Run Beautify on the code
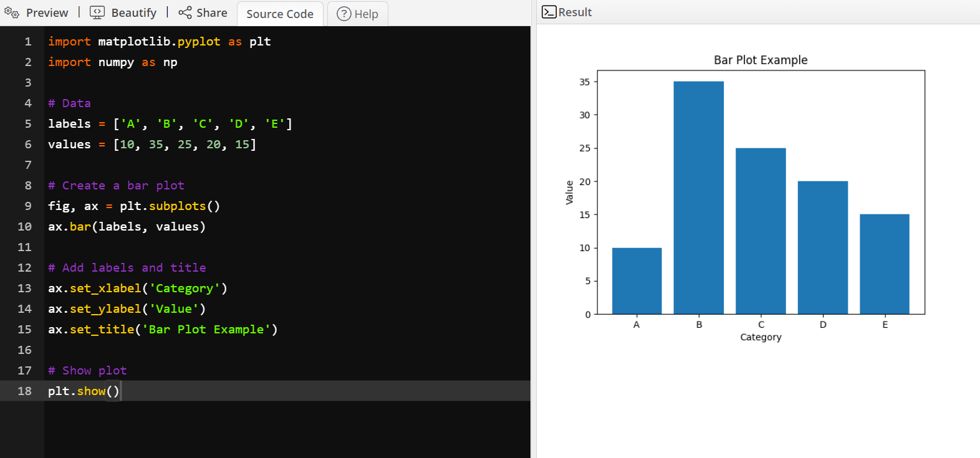Image resolution: width=980 pixels, height=458 pixels. click(x=134, y=12)
